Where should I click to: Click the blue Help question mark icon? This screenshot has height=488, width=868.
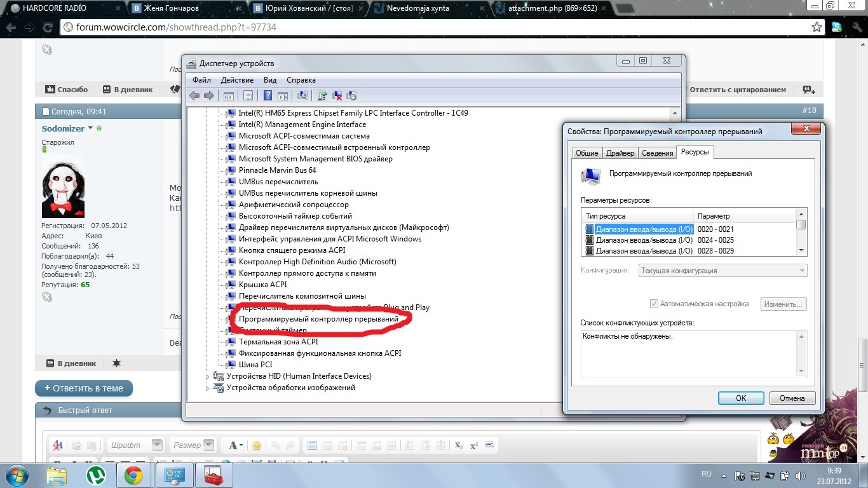268,95
